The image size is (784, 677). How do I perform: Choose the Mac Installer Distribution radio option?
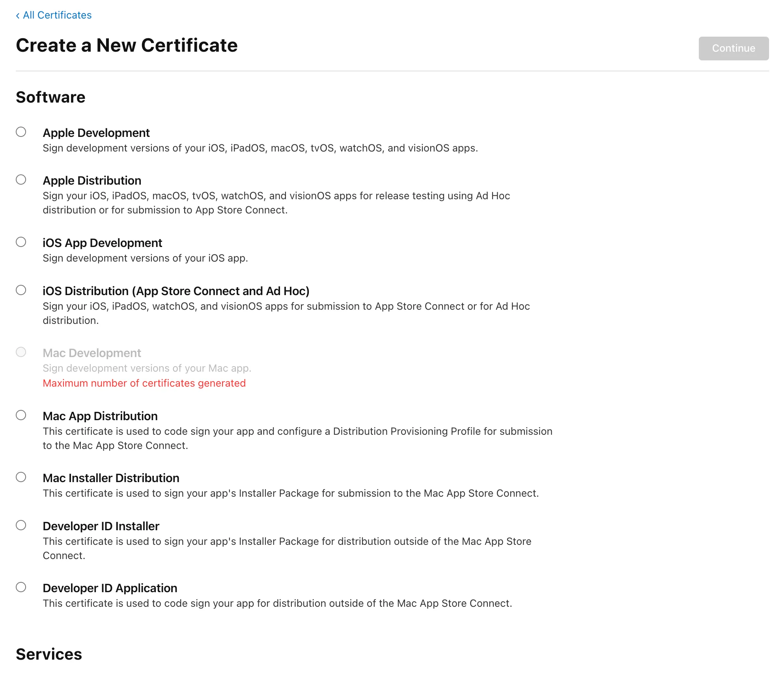[21, 477]
